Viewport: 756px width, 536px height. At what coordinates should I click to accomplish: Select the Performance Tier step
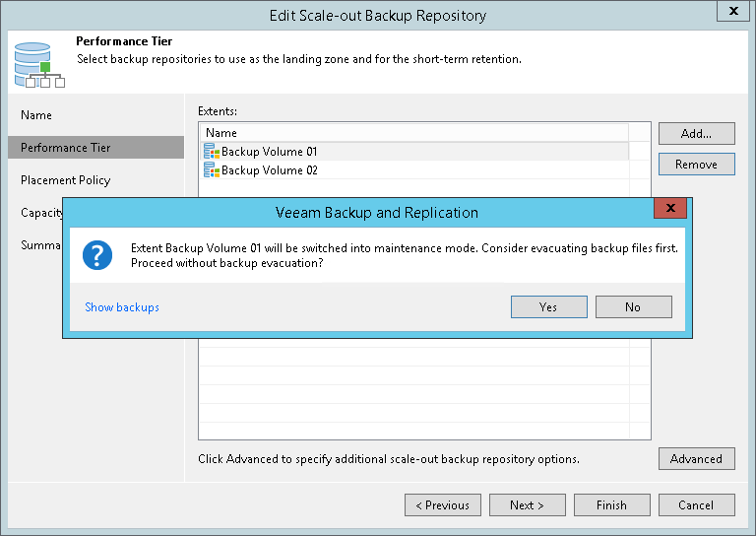click(66, 148)
